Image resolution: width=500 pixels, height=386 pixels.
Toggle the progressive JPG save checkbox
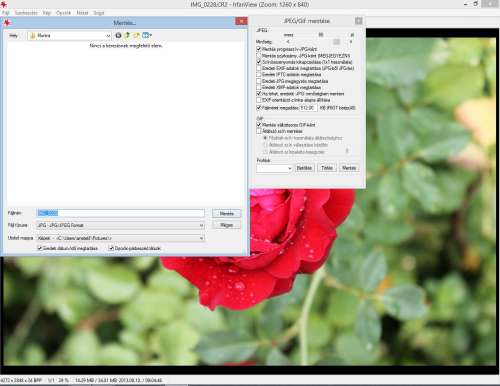[x=259, y=49]
